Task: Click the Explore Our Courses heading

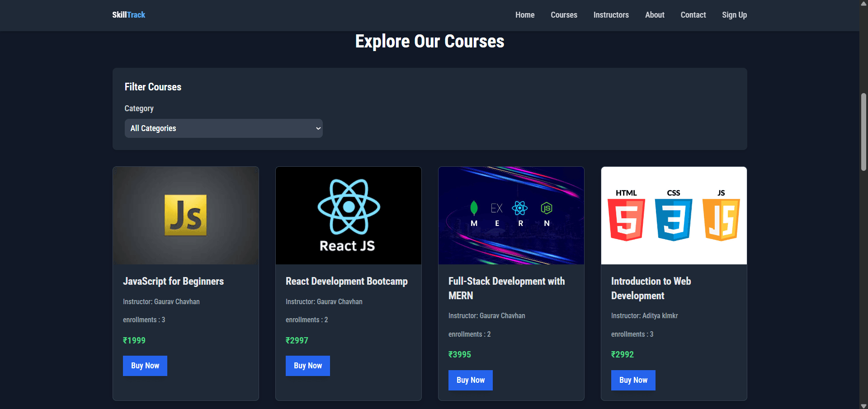Action: [x=429, y=41]
